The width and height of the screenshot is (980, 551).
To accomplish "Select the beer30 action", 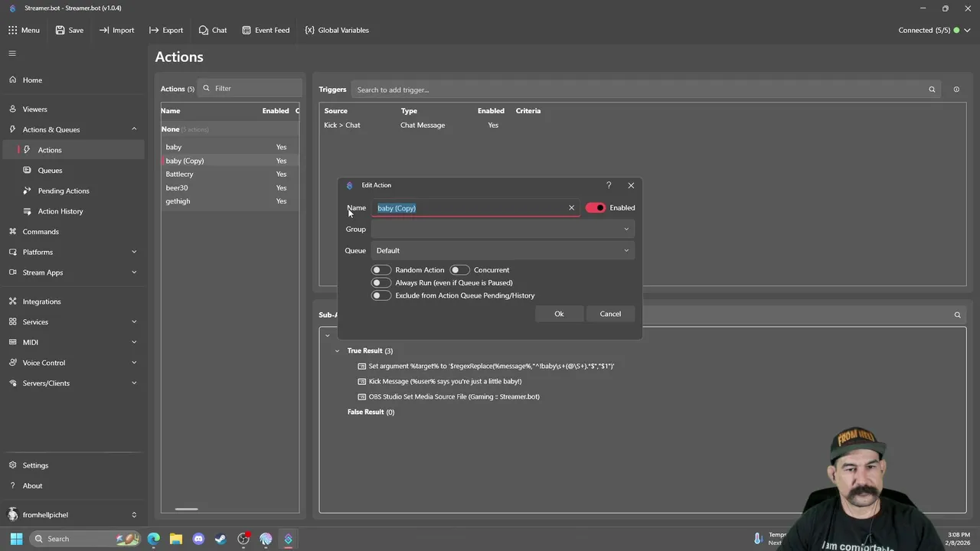I will click(230, 187).
